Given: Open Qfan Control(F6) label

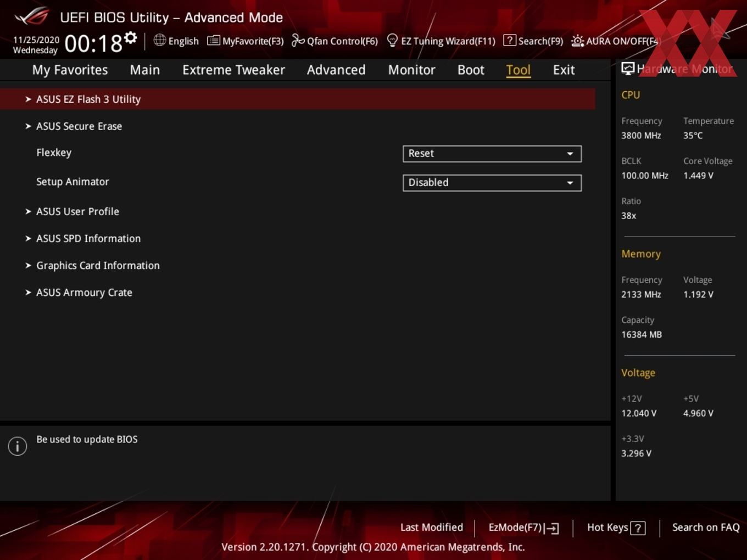Looking at the screenshot, I should (342, 41).
